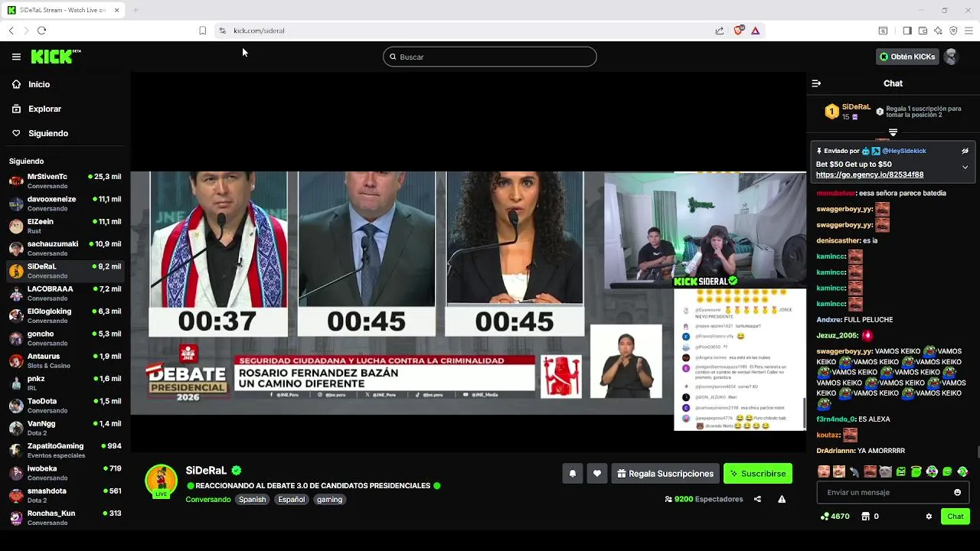Click the Conversando category link under title
This screenshot has height=551, width=980.
pos(208,500)
